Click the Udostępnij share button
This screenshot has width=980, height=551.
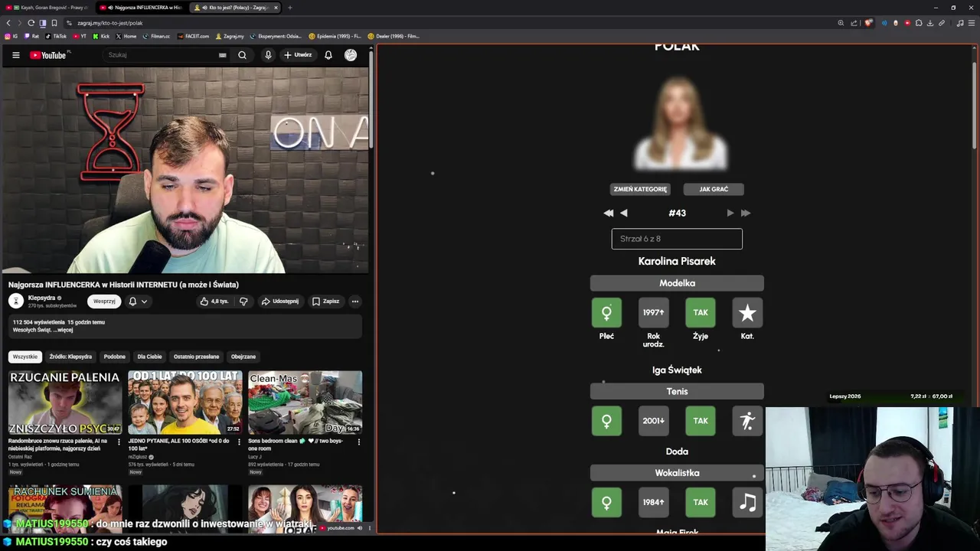[280, 302]
